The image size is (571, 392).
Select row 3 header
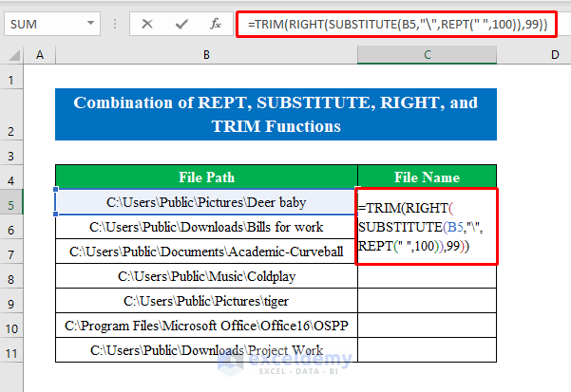click(11, 153)
